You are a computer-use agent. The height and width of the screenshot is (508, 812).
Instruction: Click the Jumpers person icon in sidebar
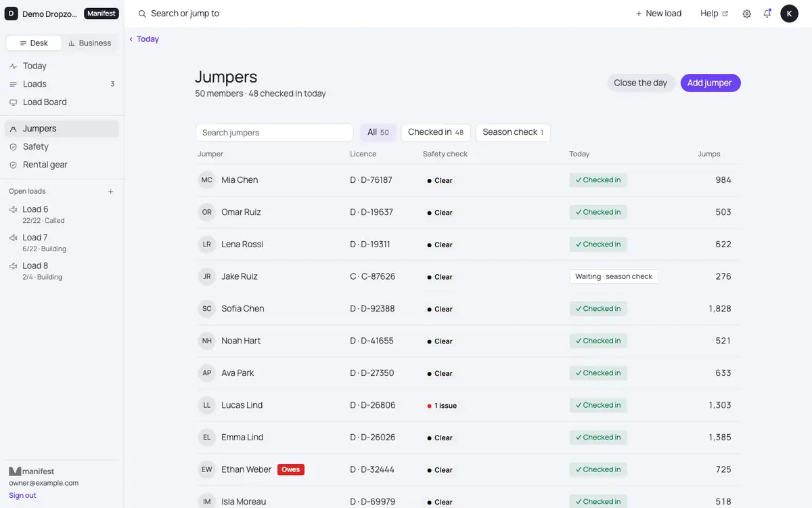click(x=14, y=129)
